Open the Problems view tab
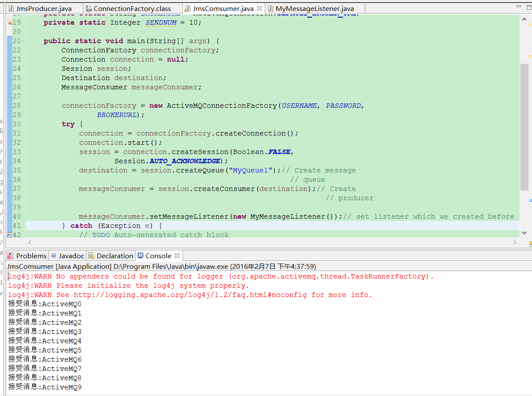 [27, 256]
